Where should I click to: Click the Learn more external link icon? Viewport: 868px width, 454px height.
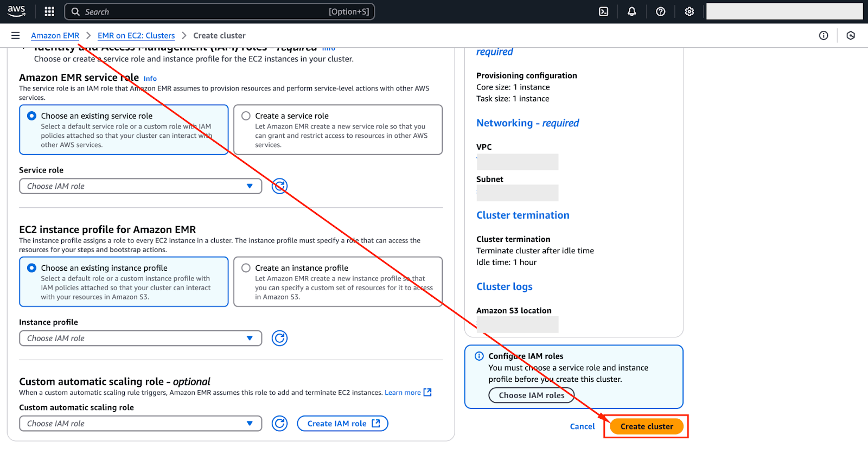pyautogui.click(x=427, y=392)
